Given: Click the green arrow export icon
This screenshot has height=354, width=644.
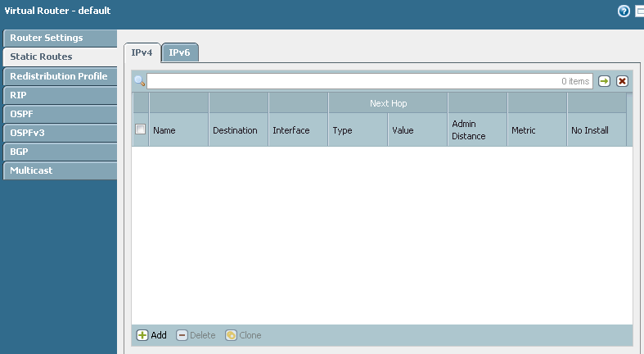Looking at the screenshot, I should pyautogui.click(x=604, y=81).
